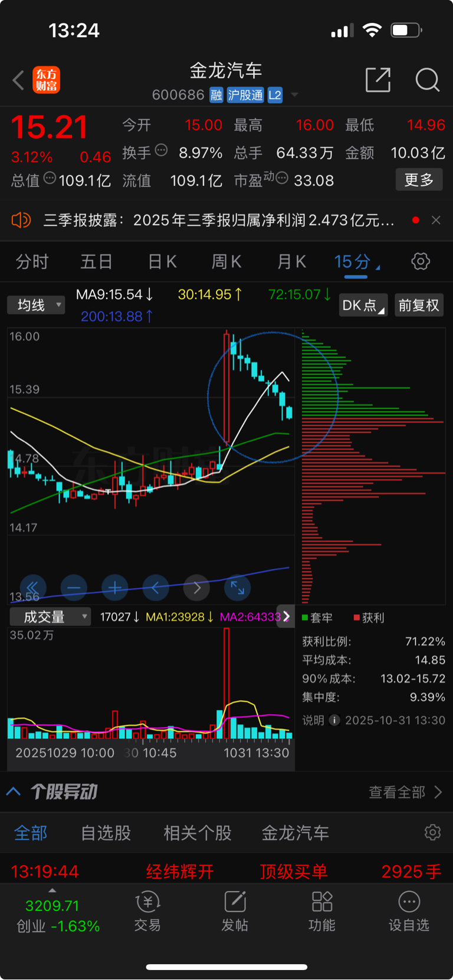Tap the 集中度 9.39% value

[427, 697]
